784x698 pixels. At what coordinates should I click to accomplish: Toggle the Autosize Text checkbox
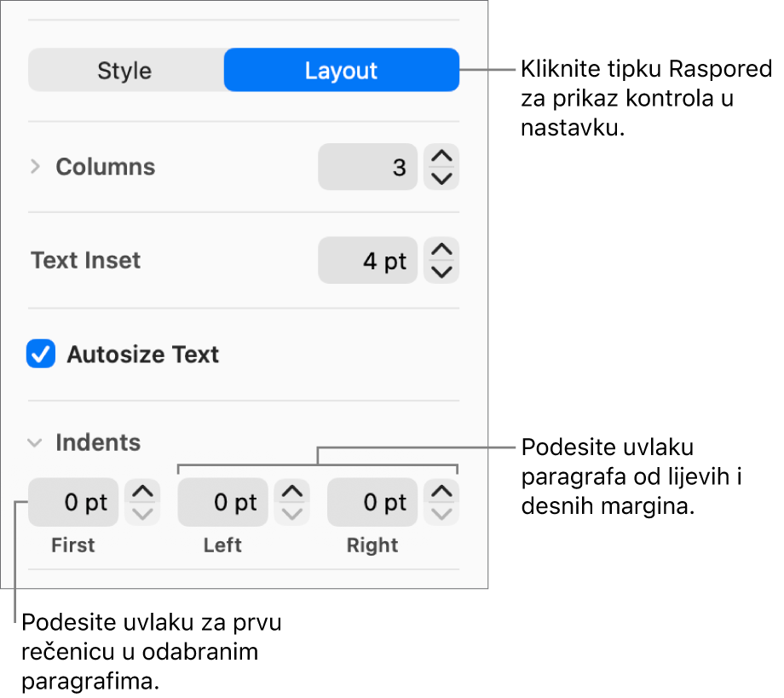(41, 355)
